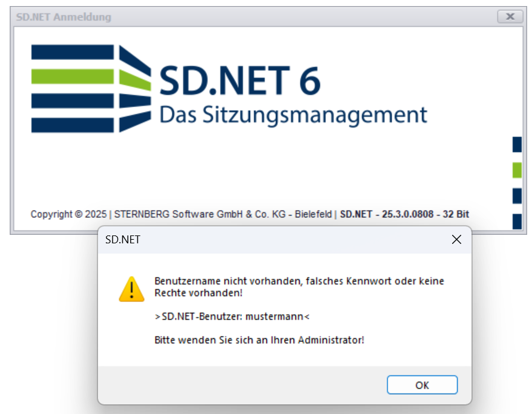Screen dimensions: 532x414
Task: Click the word "Bielefeld" in the footer
Action: click(x=313, y=214)
